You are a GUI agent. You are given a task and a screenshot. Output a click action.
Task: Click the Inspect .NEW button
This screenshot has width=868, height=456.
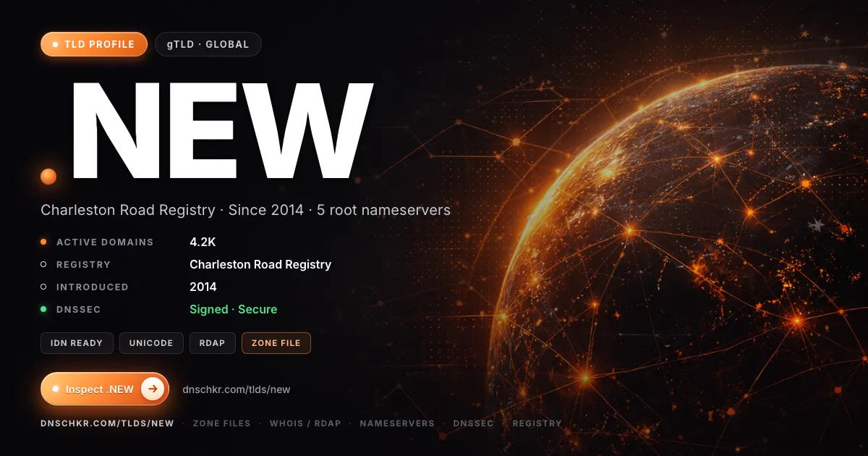pos(105,389)
